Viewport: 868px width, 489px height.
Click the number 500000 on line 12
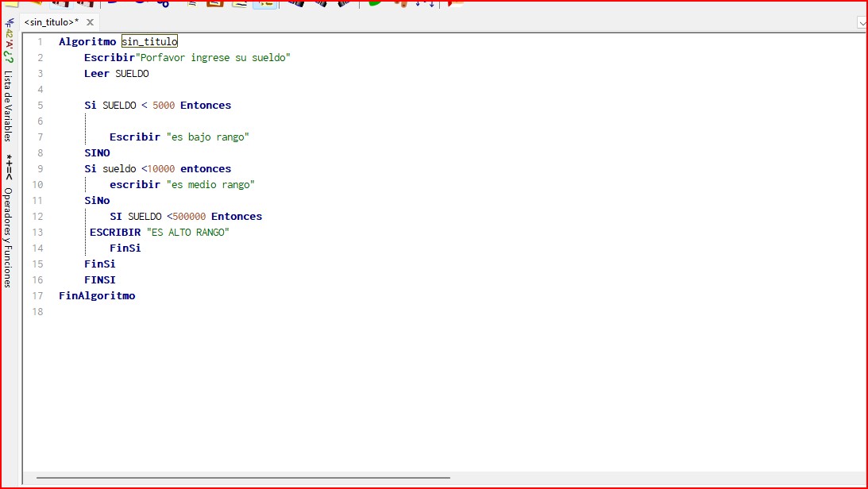189,216
